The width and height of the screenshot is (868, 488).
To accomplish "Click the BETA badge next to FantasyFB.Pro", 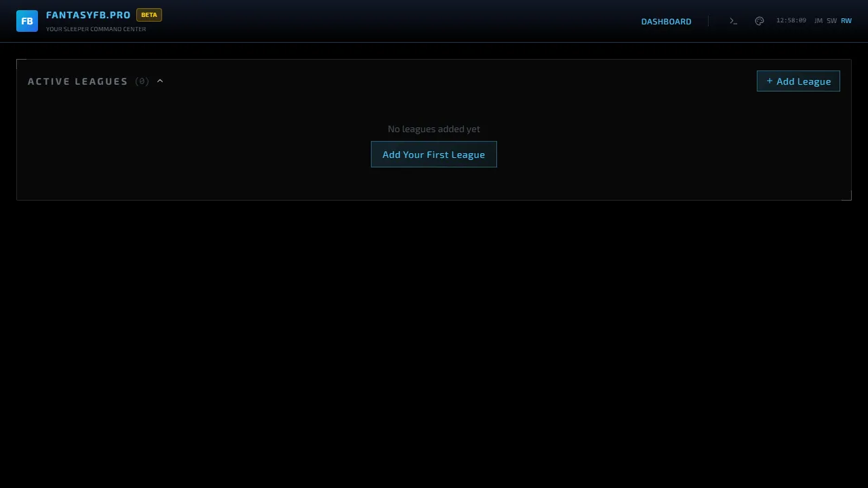I will click(x=149, y=14).
